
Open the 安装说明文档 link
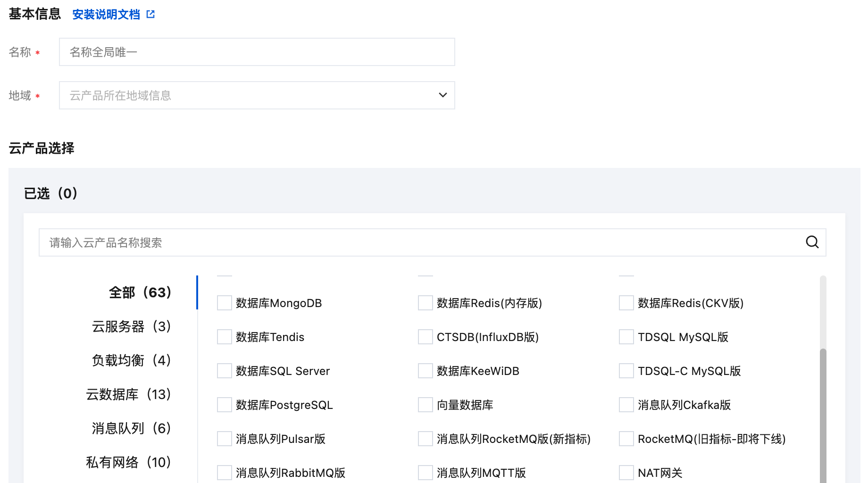[x=106, y=14]
